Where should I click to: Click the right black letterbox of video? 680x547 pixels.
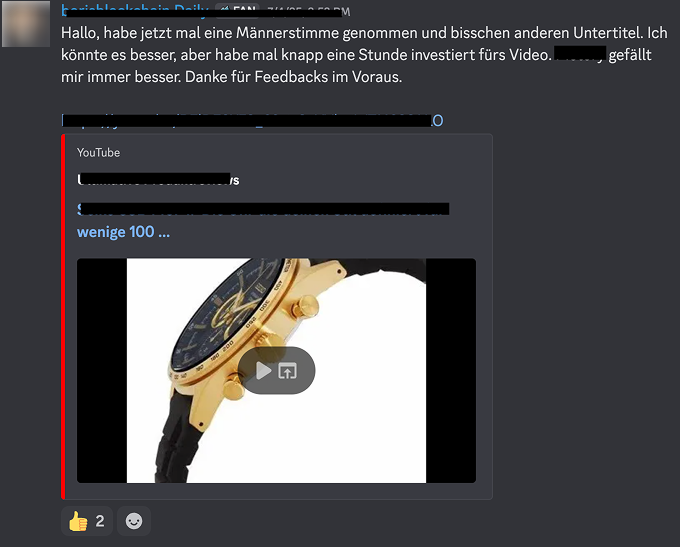pyautogui.click(x=451, y=370)
